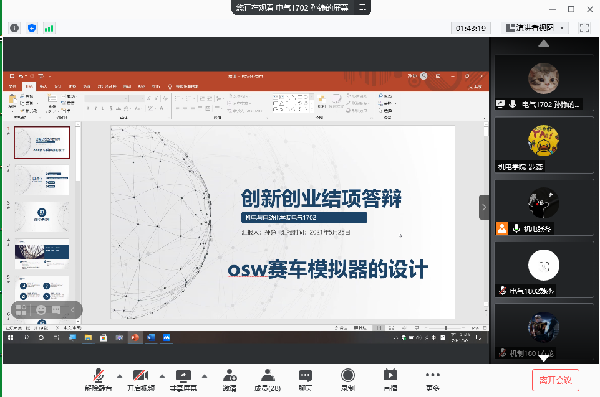The width and height of the screenshot is (600, 397).
Task: Select the cat avatar participant tile
Action: 543,83
